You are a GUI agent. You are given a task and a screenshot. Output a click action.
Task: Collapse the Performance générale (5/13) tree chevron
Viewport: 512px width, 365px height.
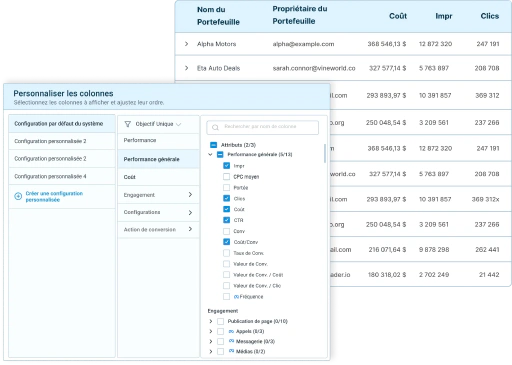[x=210, y=154]
